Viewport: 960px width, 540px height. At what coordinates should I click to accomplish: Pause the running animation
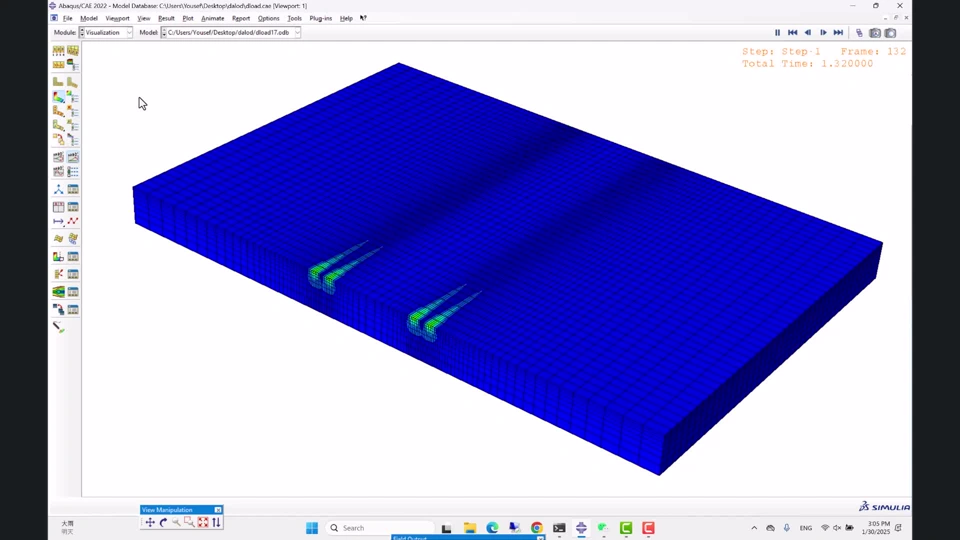click(x=778, y=32)
